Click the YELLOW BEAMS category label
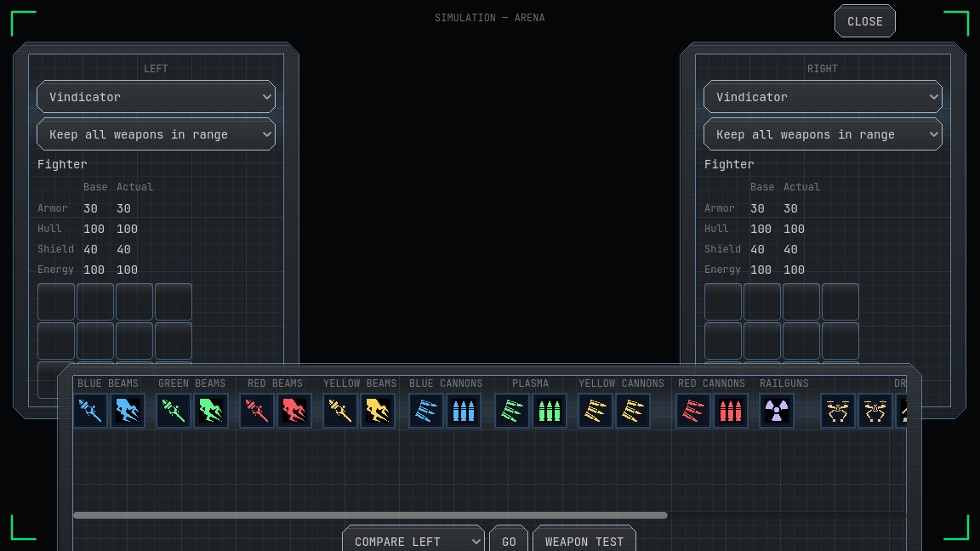The image size is (980, 551). (x=360, y=383)
